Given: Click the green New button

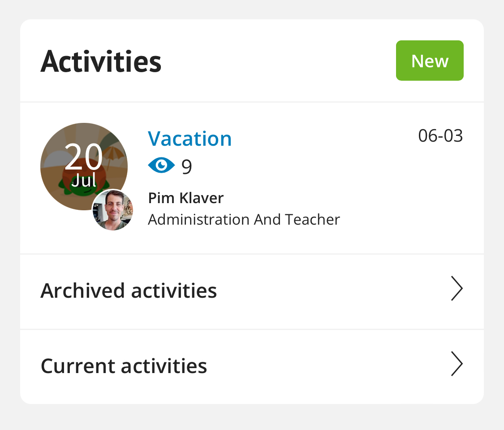Looking at the screenshot, I should [430, 61].
